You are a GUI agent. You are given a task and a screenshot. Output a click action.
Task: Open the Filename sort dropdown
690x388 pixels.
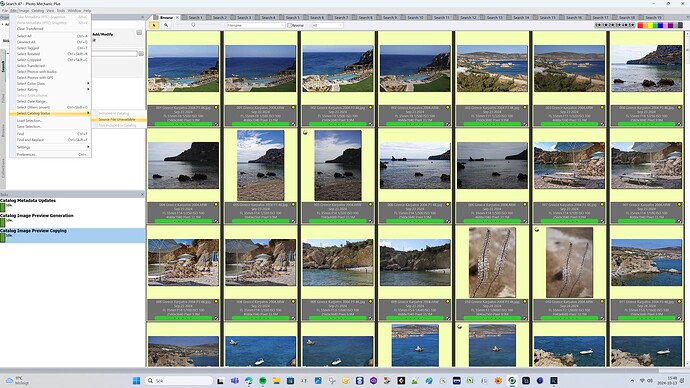pos(255,26)
